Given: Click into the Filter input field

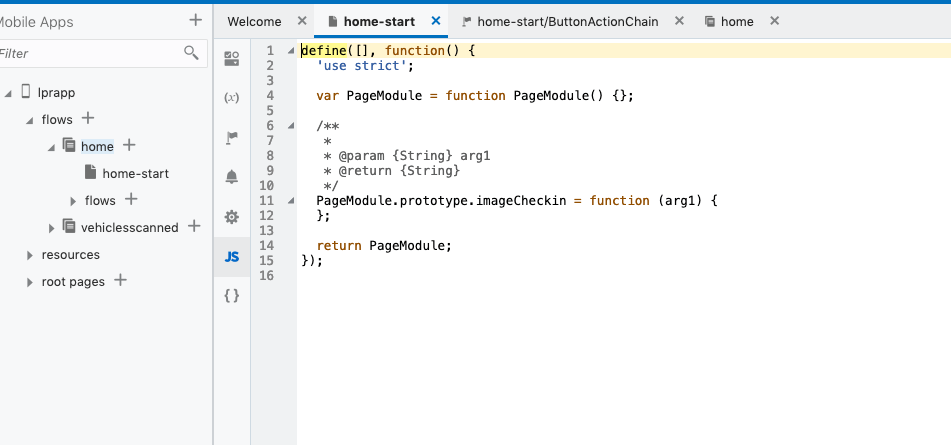Looking at the screenshot, I should (x=85, y=53).
